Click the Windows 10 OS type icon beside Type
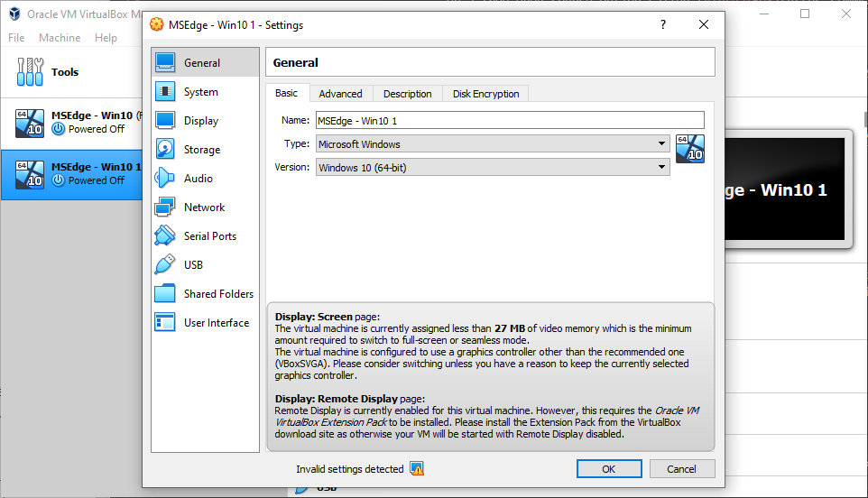868x498 pixels. [690, 148]
